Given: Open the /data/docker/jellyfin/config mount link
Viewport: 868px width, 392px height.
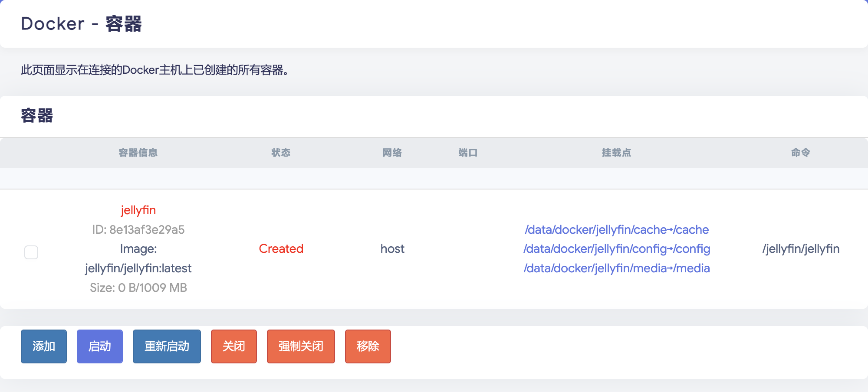Looking at the screenshot, I should (616, 249).
